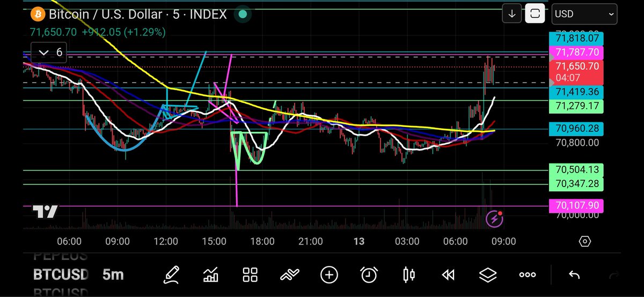This screenshot has width=644, height=297.
Task: Open chart settings hexagon on time axis
Action: coord(585,241)
